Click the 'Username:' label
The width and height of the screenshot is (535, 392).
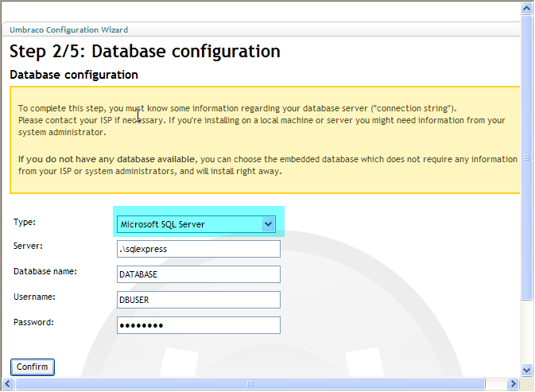click(34, 297)
